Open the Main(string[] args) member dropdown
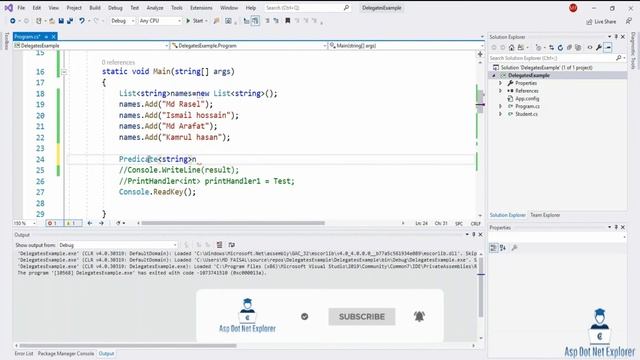Viewport: 640px width, 360px height. (406, 46)
